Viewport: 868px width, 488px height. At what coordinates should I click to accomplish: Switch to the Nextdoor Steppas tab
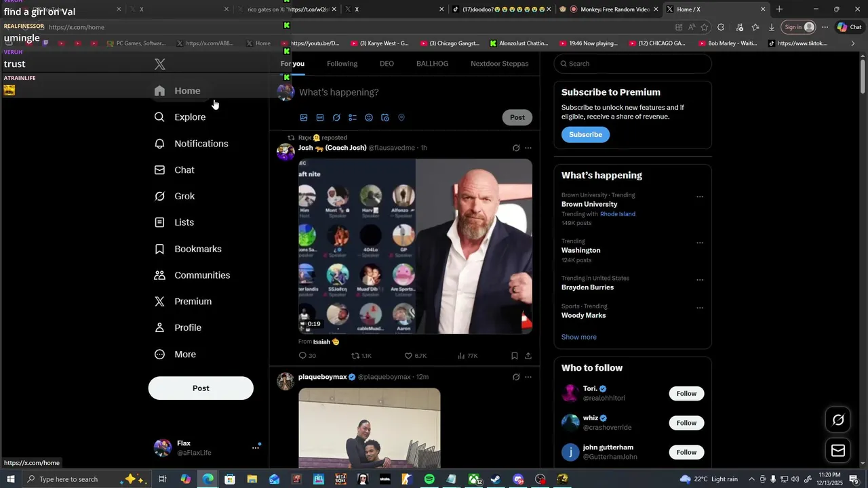500,64
